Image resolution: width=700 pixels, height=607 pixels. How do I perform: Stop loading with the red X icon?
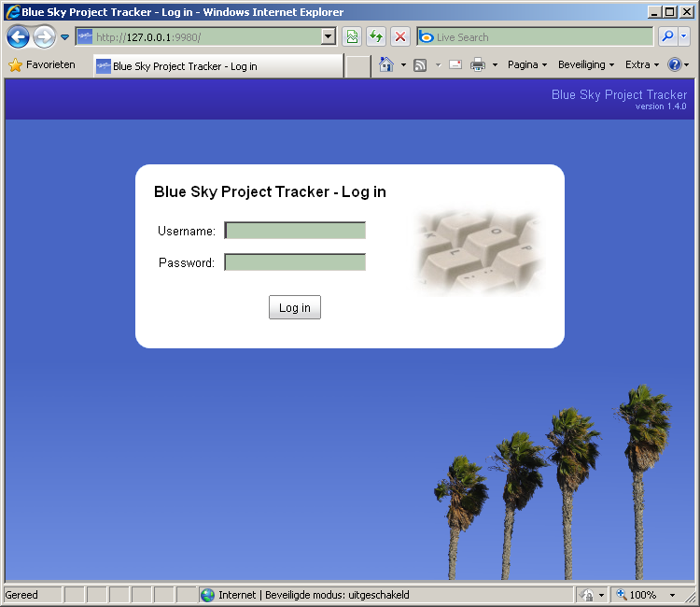pyautogui.click(x=400, y=36)
